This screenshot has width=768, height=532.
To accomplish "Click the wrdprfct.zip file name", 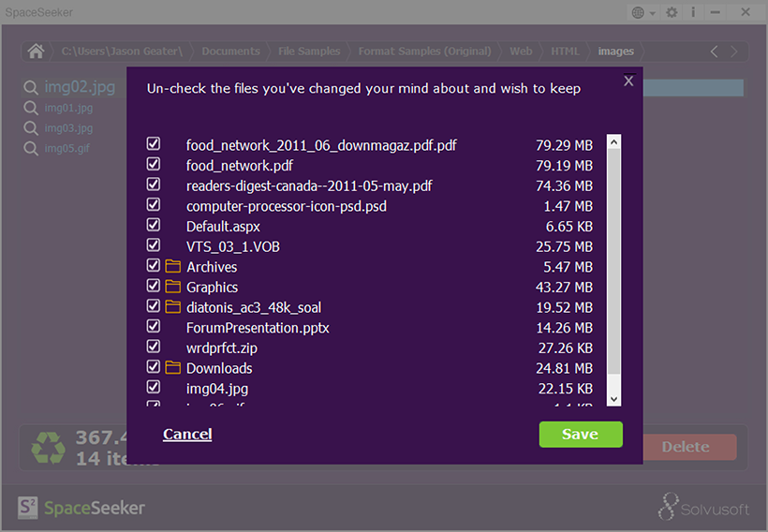I will tap(221, 347).
